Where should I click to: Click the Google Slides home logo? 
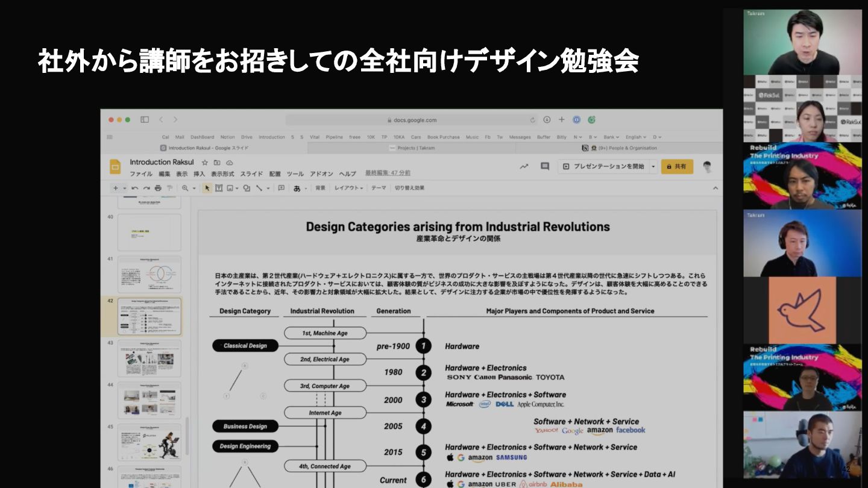pos(115,167)
